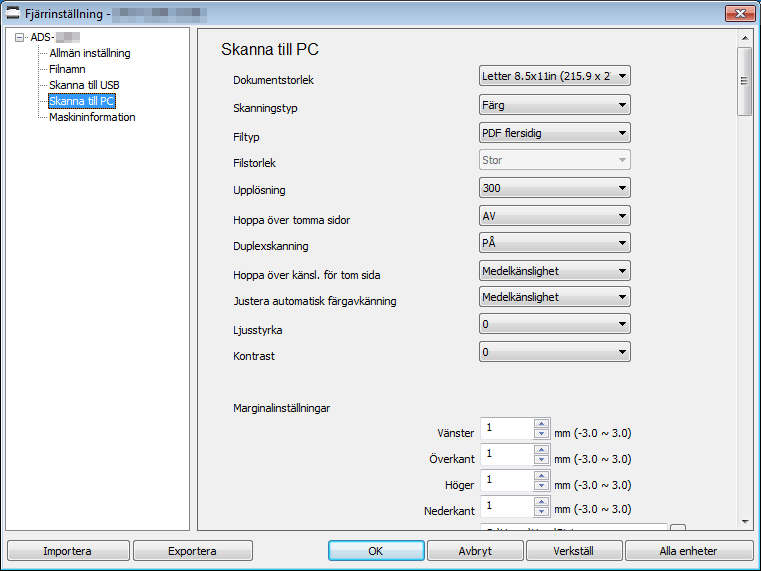Click the Skanna till PC heading
The width and height of the screenshot is (761, 571).
(x=270, y=49)
